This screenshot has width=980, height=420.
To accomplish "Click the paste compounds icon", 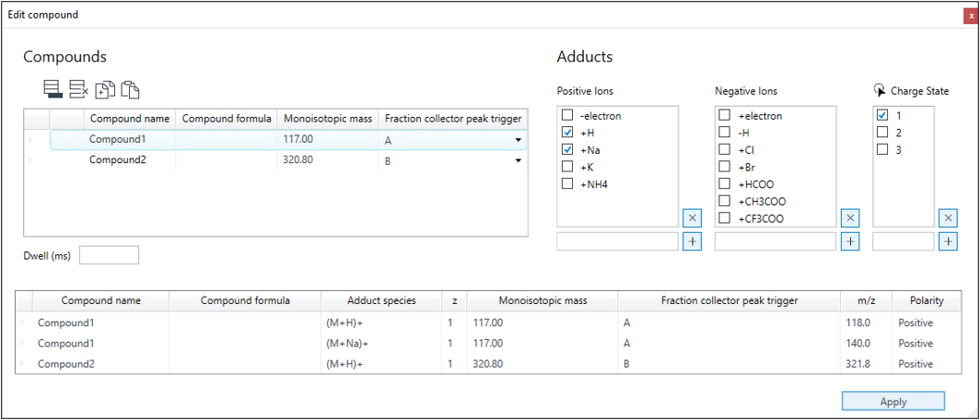I will pyautogui.click(x=130, y=90).
